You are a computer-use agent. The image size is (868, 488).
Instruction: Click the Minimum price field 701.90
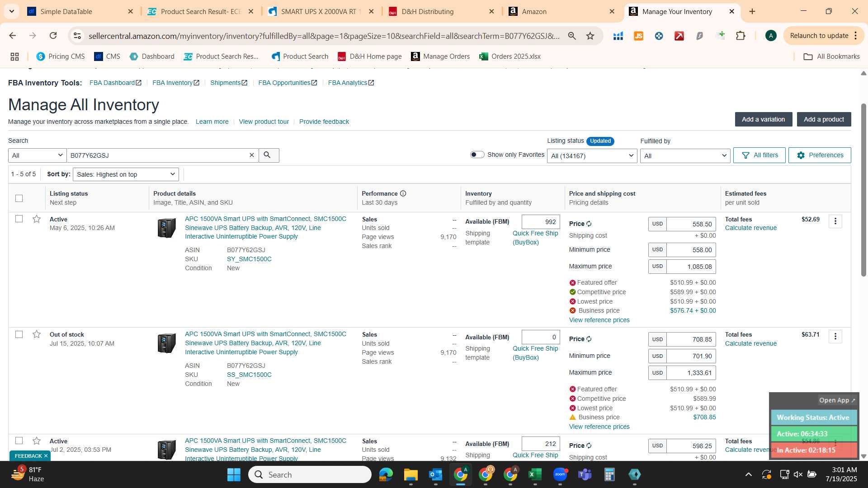tap(691, 356)
